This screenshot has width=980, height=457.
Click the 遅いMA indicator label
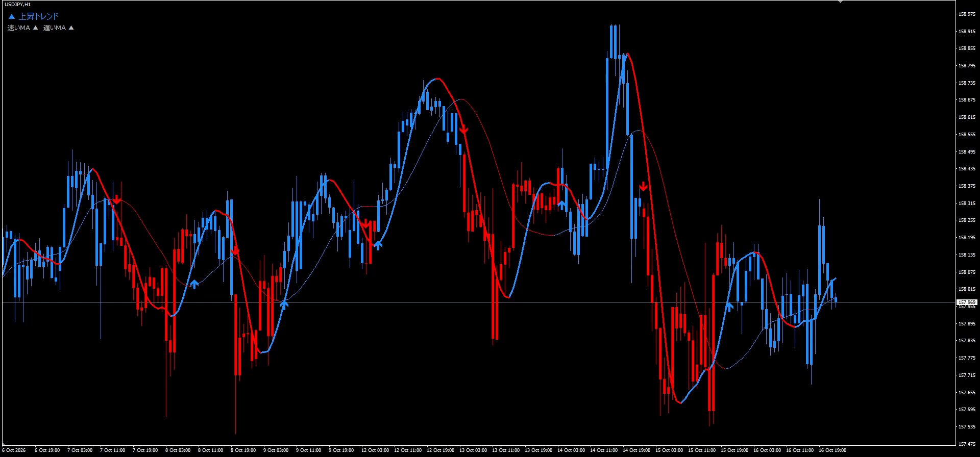55,28
